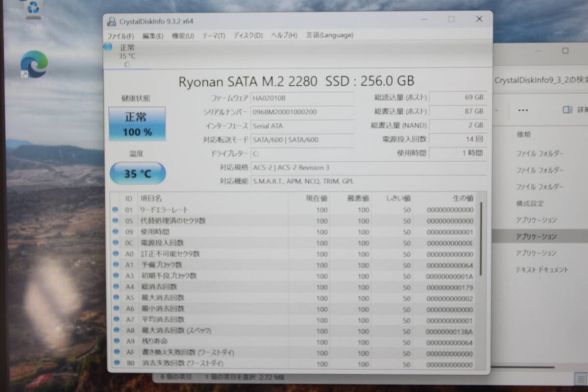
Task: Open the ディスク(D) menu
Action: (248, 36)
